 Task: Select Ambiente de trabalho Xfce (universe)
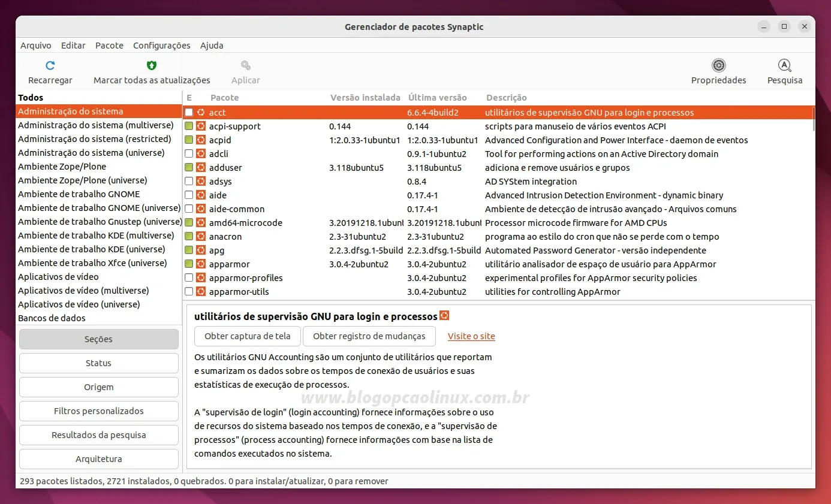(99, 263)
